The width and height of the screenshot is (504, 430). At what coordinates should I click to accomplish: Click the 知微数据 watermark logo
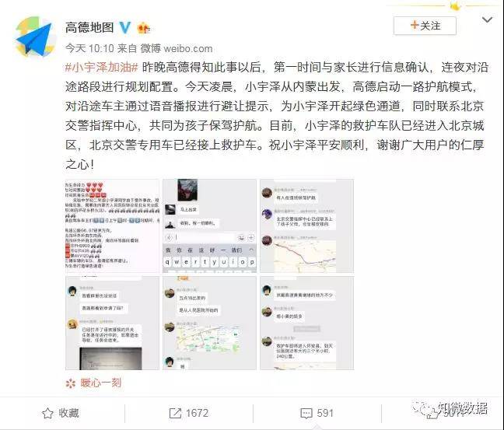(450, 409)
